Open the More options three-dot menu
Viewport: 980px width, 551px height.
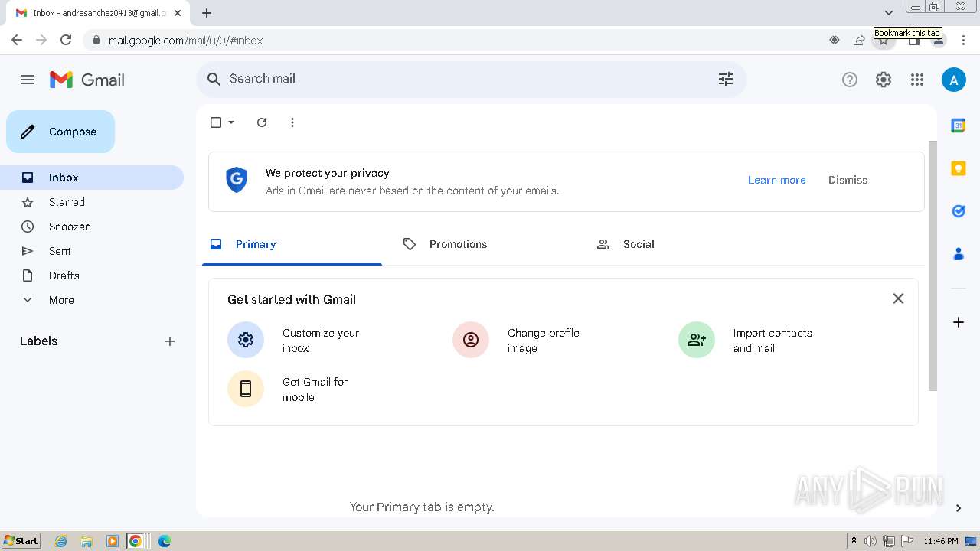tap(292, 122)
